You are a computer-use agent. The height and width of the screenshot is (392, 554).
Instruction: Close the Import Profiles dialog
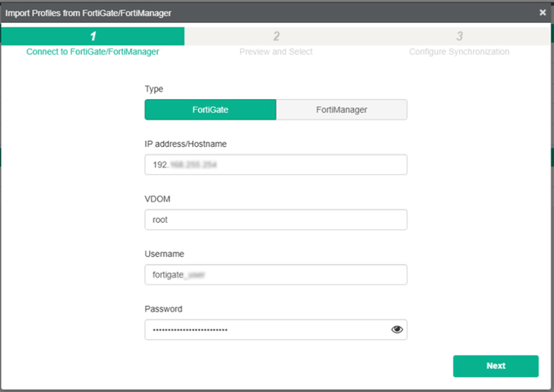[x=543, y=13]
